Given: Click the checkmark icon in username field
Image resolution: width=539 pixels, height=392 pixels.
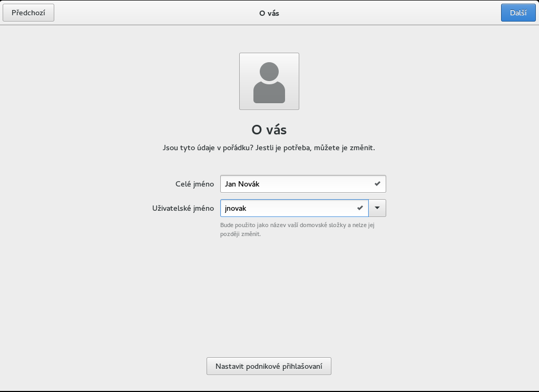Looking at the screenshot, I should [x=360, y=208].
